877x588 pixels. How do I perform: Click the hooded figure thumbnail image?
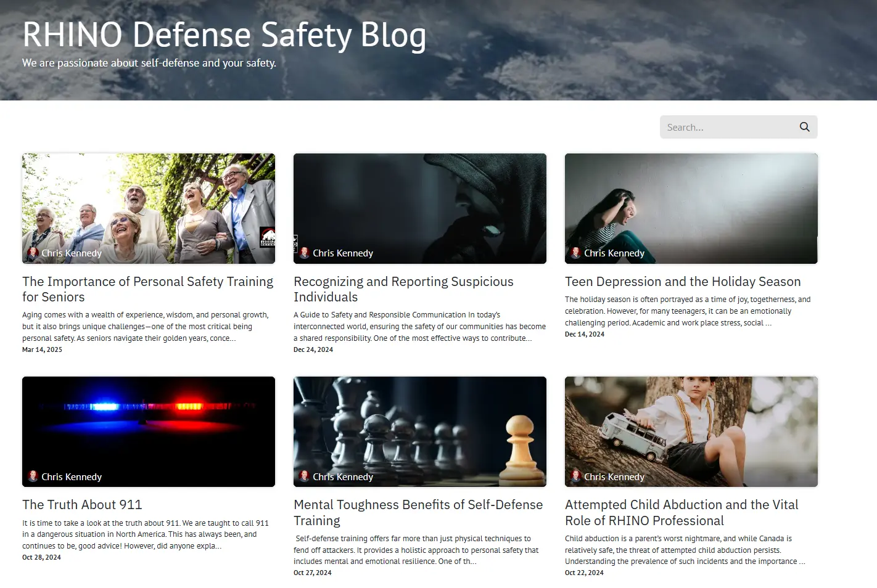tap(420, 208)
